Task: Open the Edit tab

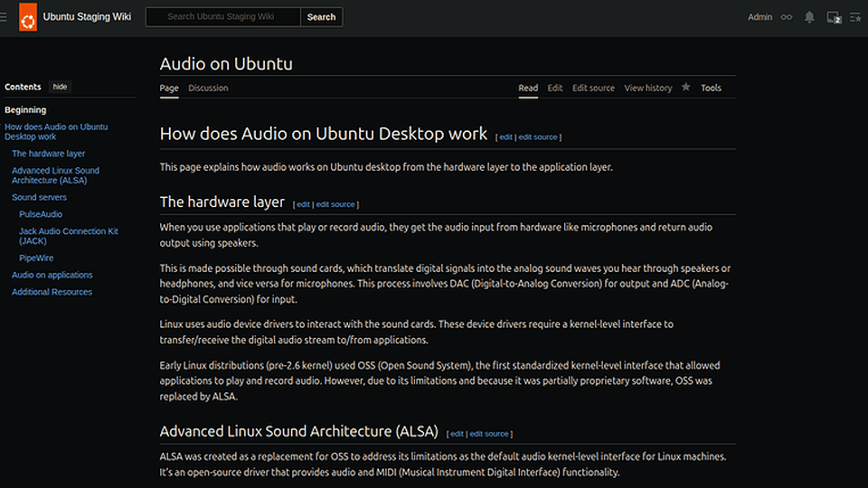Action: click(554, 88)
